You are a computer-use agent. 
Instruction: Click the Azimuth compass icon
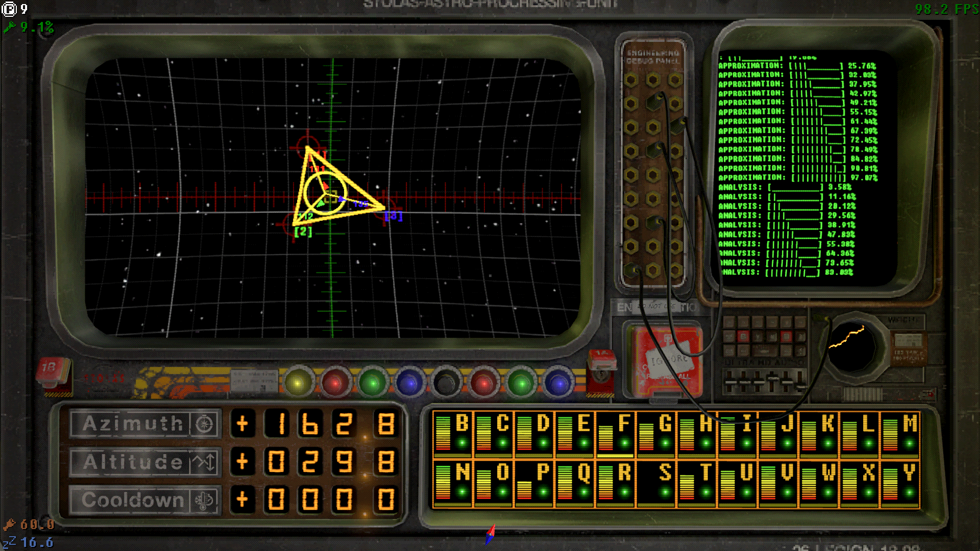(205, 423)
